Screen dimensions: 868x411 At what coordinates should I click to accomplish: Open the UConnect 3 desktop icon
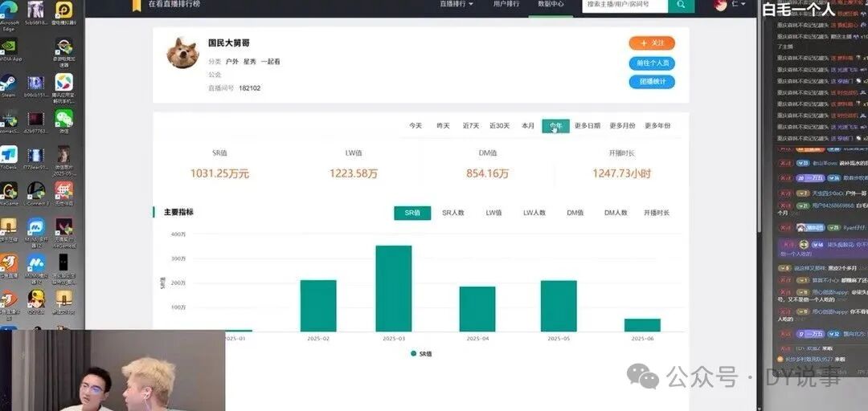(x=36, y=190)
